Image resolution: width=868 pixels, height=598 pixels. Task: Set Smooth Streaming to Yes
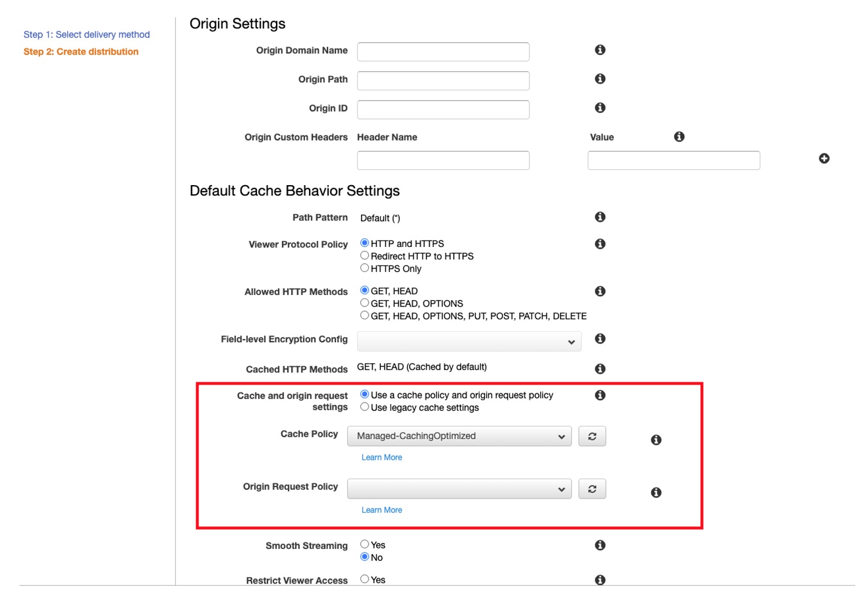(x=365, y=544)
